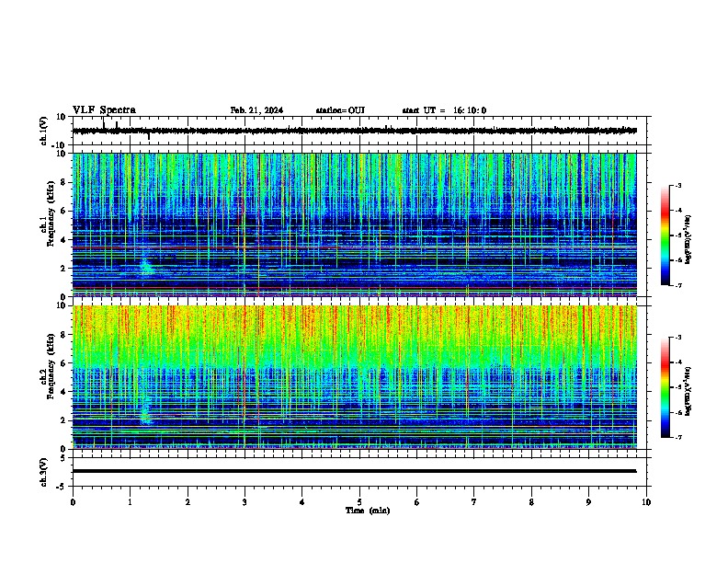Click time-axis tick label "3"
This screenshot has height=563, width=728.
pyautogui.click(x=245, y=502)
